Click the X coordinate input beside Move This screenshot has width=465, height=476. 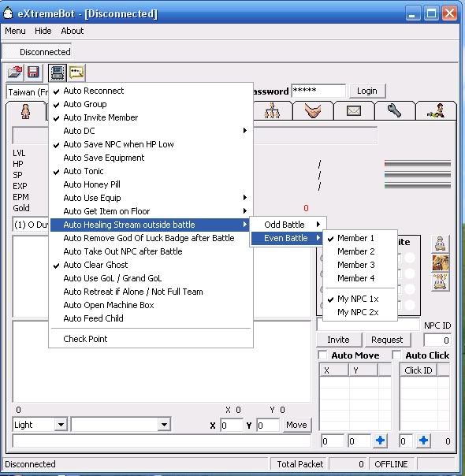click(x=231, y=425)
